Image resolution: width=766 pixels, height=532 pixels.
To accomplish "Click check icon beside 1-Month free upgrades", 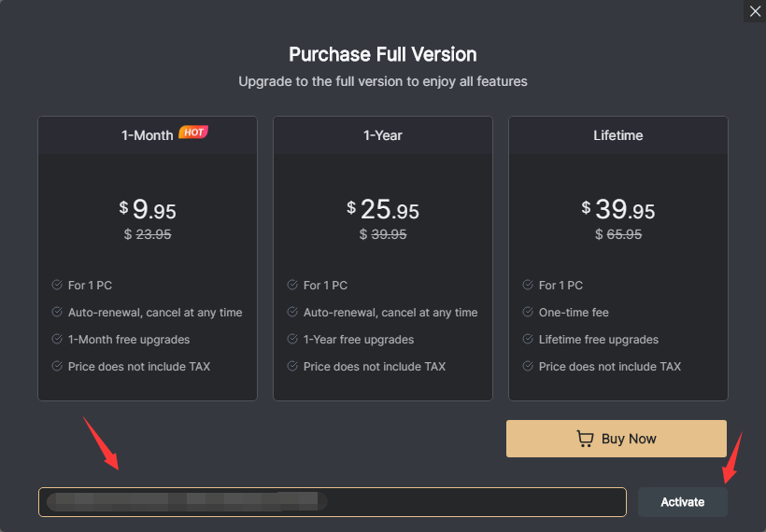I will [57, 340].
